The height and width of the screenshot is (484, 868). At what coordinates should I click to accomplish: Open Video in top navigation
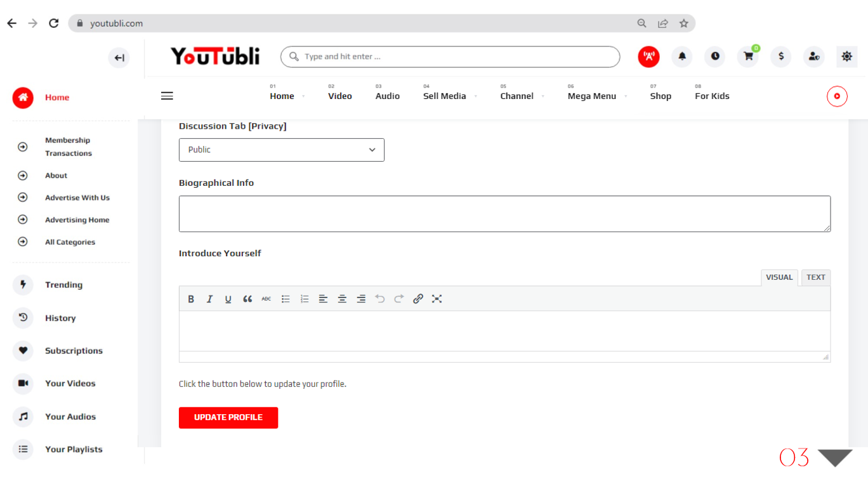click(340, 96)
